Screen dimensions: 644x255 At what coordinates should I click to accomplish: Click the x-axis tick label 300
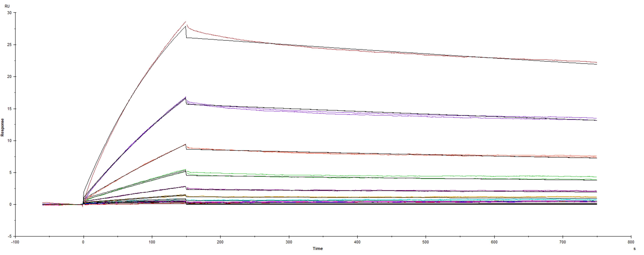tap(289, 242)
